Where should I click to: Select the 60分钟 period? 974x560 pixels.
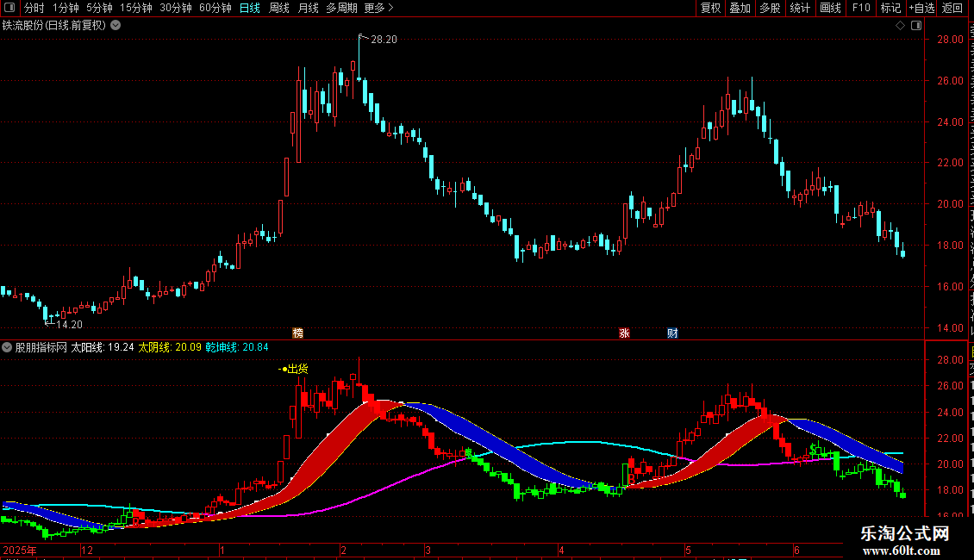click(215, 8)
